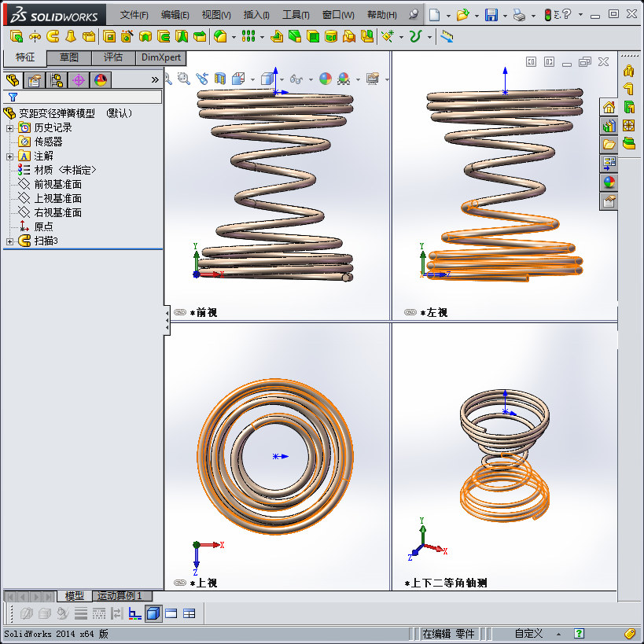Viewport: 644px width, 644px height.
Task: Click the Rebuild traffic light icon
Action: pos(547,15)
